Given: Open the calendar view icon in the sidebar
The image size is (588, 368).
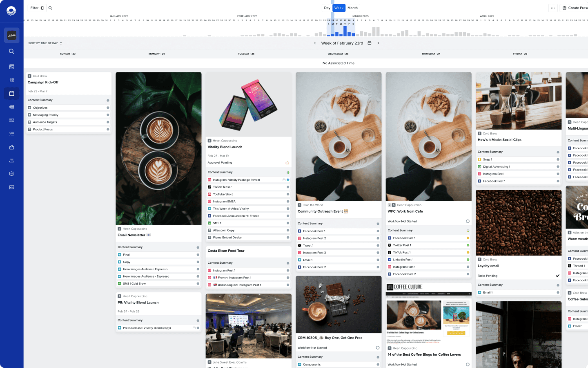Looking at the screenshot, I should tap(11, 94).
